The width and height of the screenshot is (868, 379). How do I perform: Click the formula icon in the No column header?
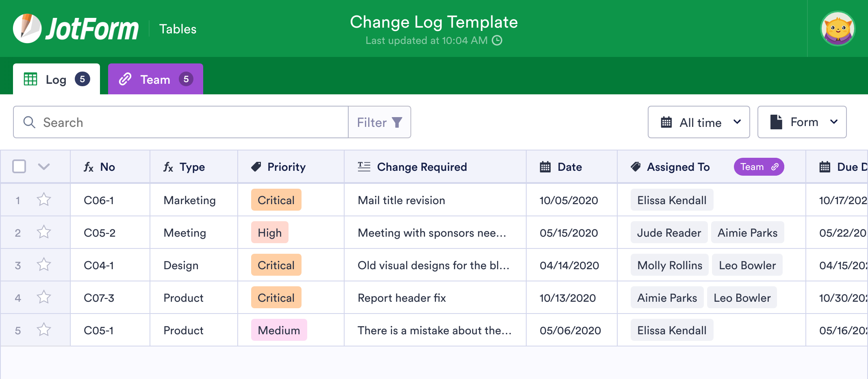click(89, 167)
